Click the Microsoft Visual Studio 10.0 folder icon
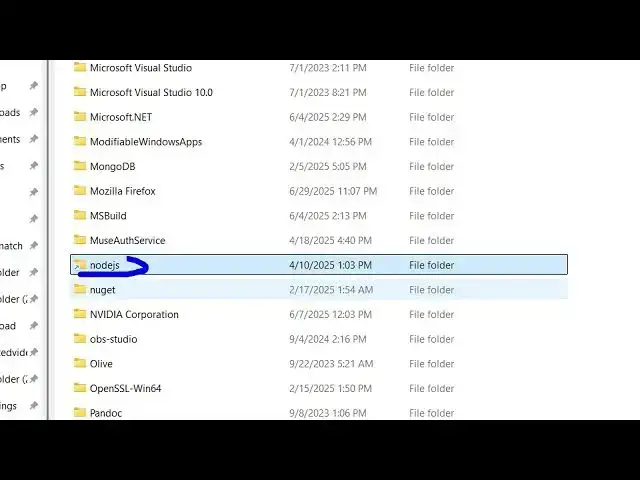 click(x=80, y=92)
